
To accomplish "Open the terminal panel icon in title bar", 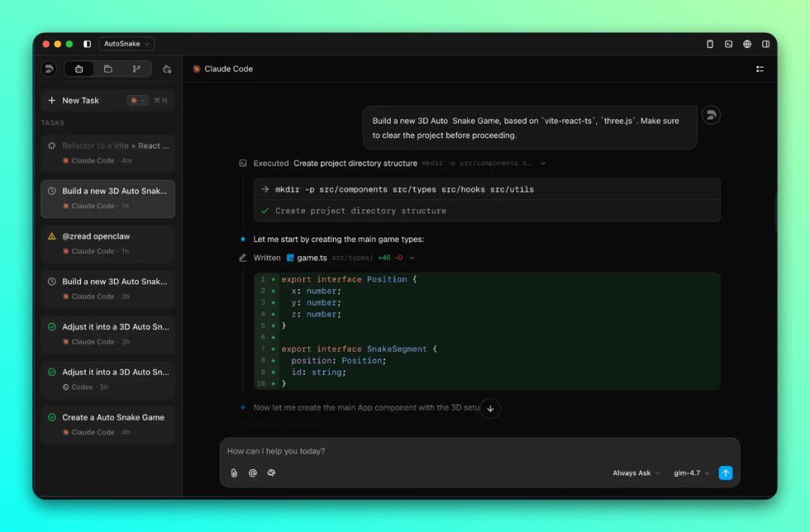I will tap(728, 44).
